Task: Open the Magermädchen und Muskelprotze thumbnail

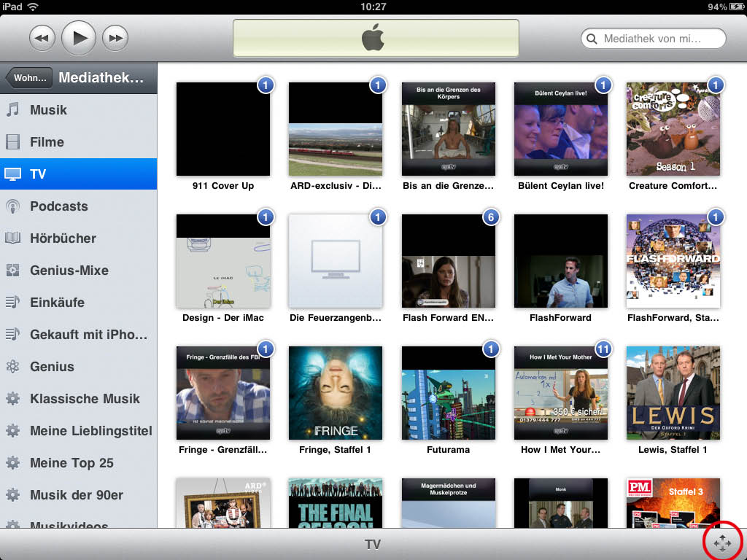Action: point(449,503)
